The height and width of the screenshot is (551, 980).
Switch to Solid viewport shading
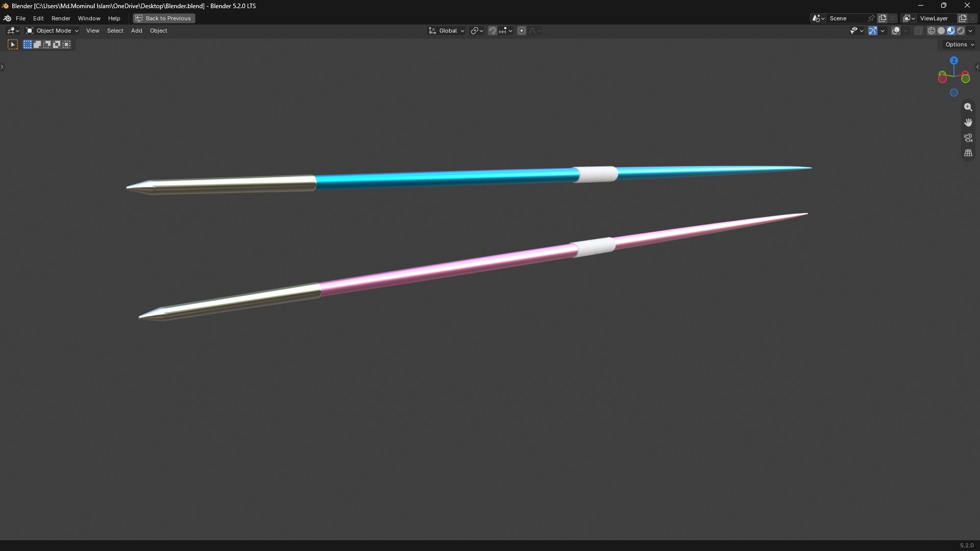tap(941, 31)
